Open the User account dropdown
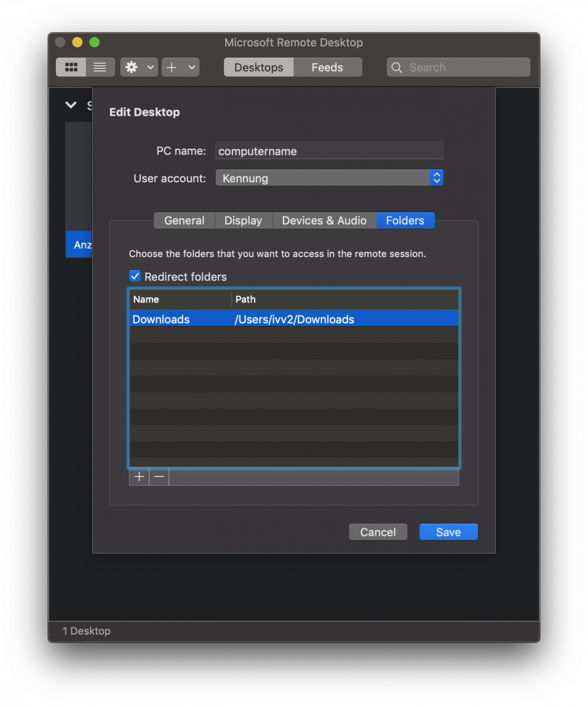This screenshot has height=706, width=588. [329, 178]
